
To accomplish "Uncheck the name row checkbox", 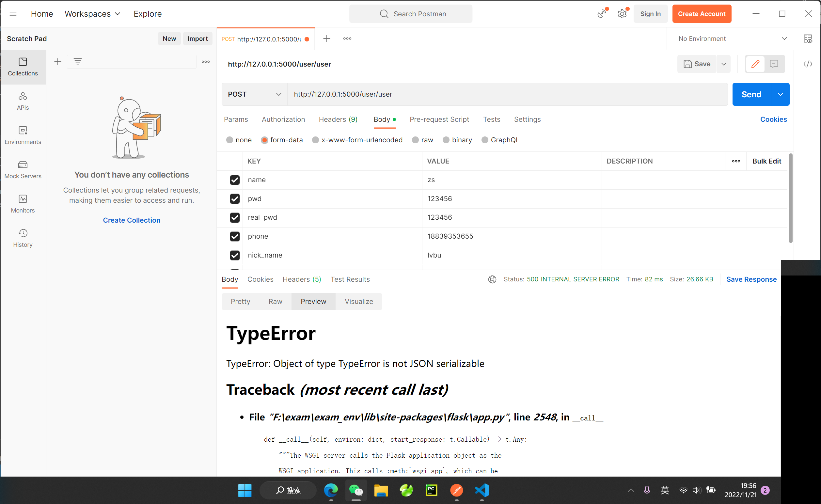I will pyautogui.click(x=235, y=180).
